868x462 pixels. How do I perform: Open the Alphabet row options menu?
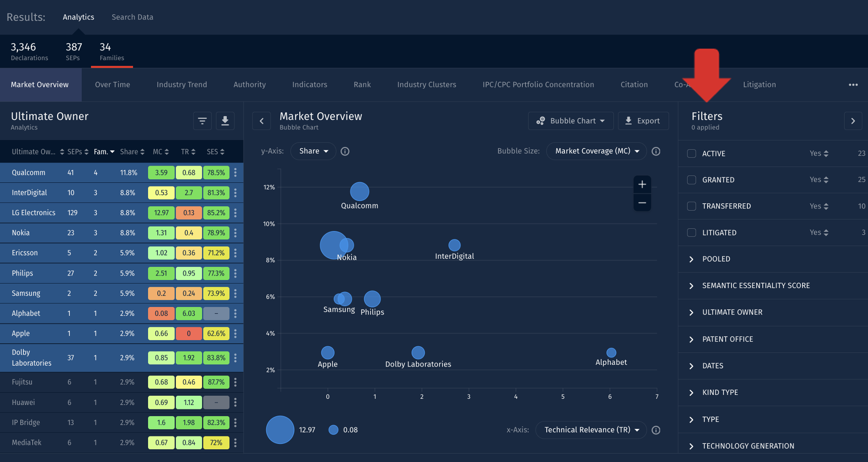pyautogui.click(x=236, y=313)
